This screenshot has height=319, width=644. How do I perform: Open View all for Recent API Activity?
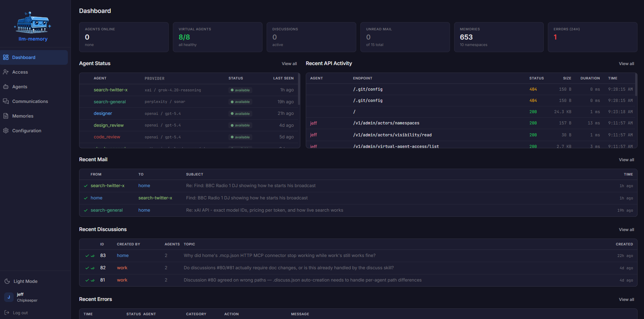pos(626,63)
